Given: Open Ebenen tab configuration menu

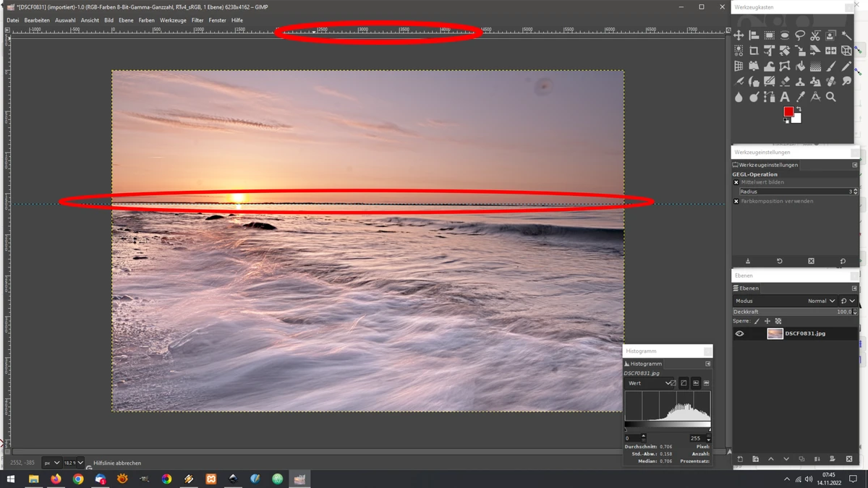Looking at the screenshot, I should [854, 288].
